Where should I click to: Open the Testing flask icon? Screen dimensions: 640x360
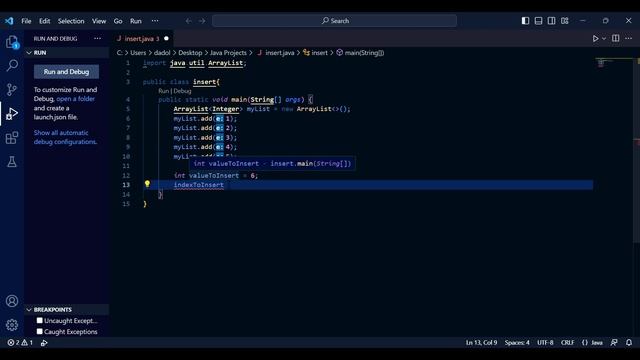pos(12,162)
